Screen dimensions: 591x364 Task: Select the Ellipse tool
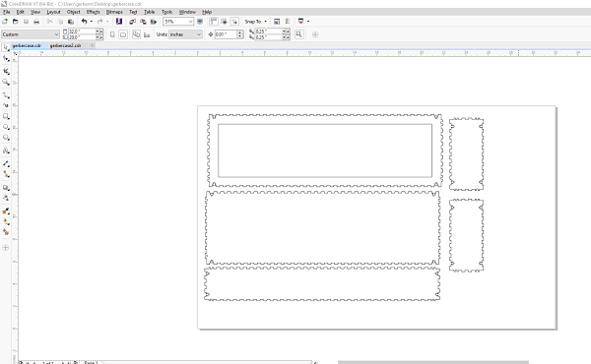(5, 127)
